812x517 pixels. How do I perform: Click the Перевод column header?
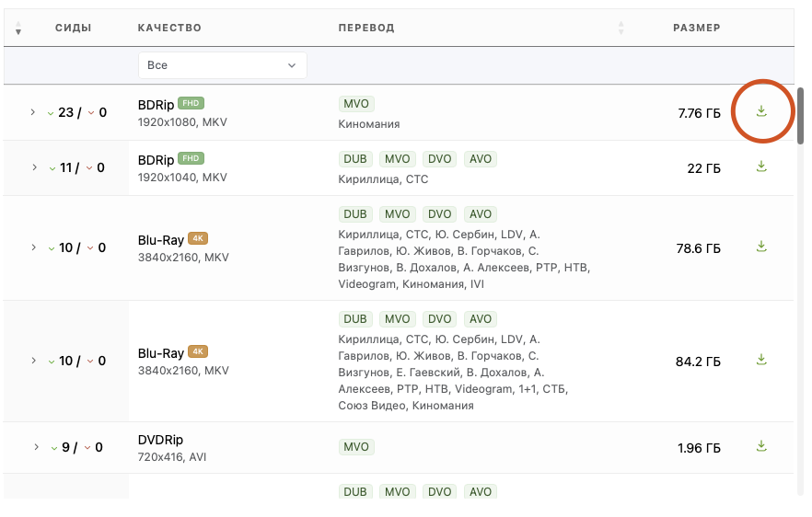click(366, 28)
